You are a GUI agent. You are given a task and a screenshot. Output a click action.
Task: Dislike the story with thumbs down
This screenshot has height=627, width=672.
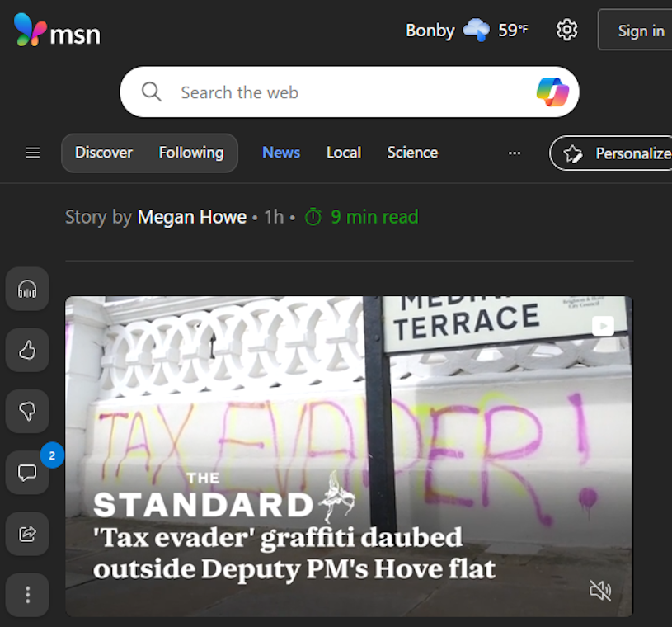pyautogui.click(x=27, y=412)
